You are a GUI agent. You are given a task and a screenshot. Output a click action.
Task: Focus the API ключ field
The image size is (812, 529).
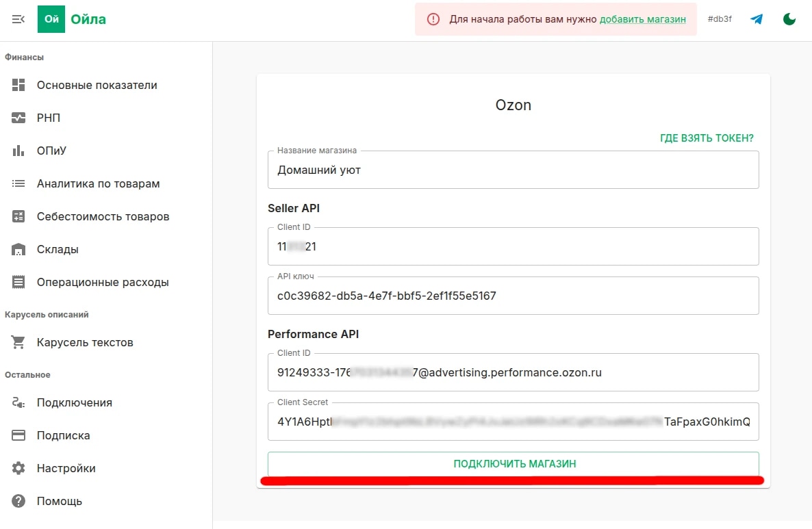pos(513,296)
